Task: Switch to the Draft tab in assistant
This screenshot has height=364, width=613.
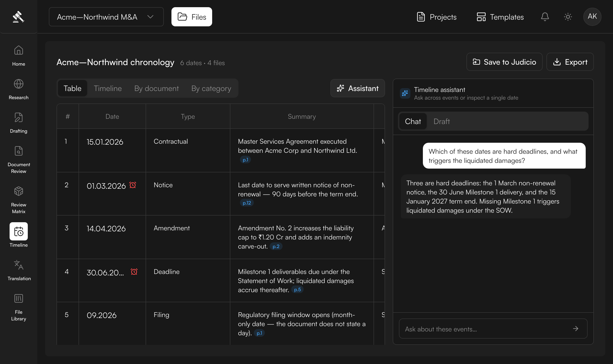Action: pos(442,121)
